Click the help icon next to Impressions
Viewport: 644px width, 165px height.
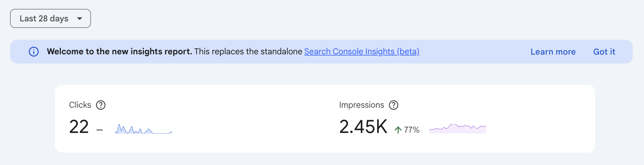393,105
